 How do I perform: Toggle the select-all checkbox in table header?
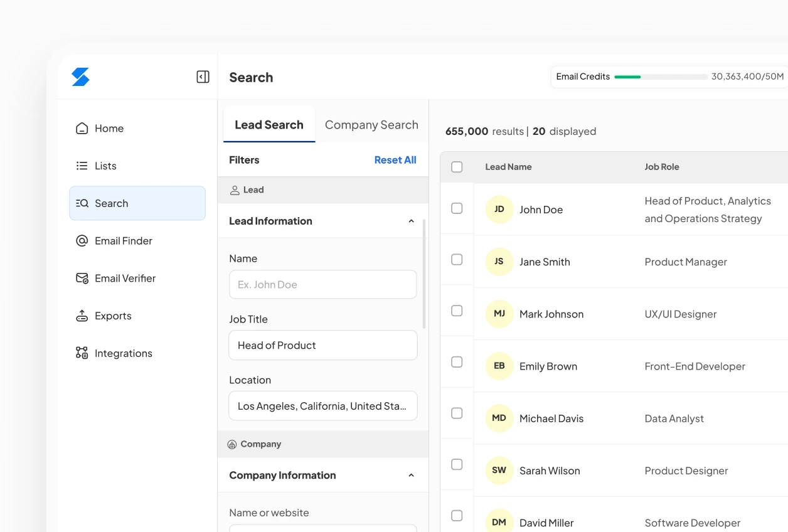pyautogui.click(x=457, y=167)
